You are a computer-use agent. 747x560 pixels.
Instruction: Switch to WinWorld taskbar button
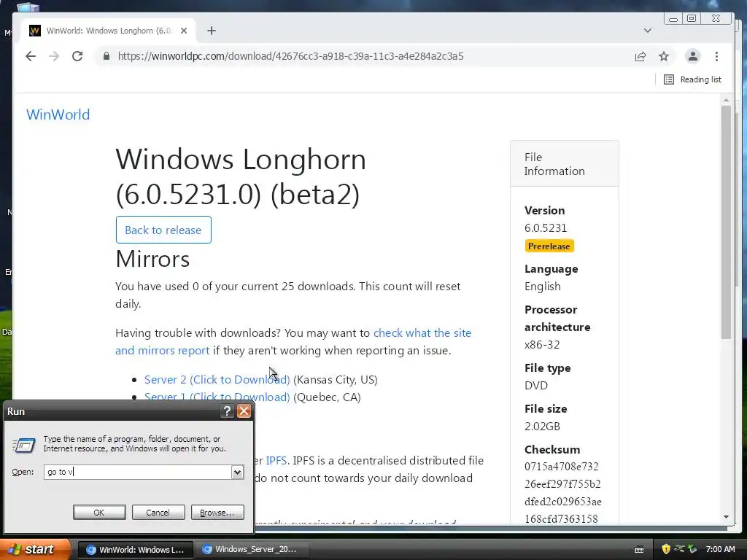pos(135,550)
